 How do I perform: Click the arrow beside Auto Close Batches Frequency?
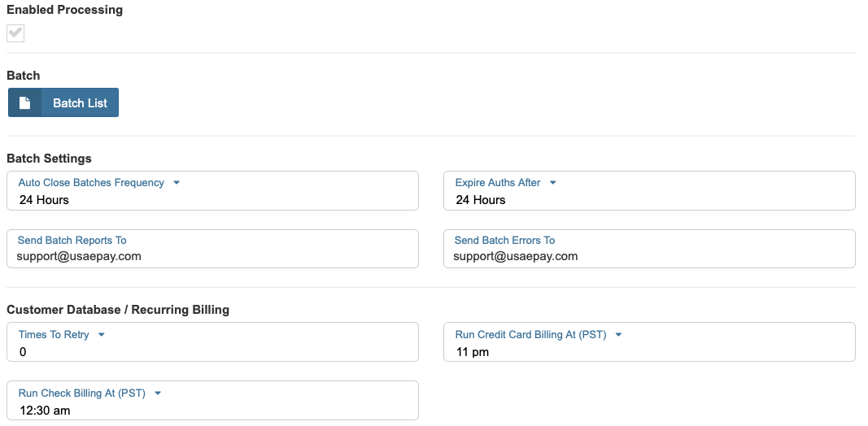point(177,183)
